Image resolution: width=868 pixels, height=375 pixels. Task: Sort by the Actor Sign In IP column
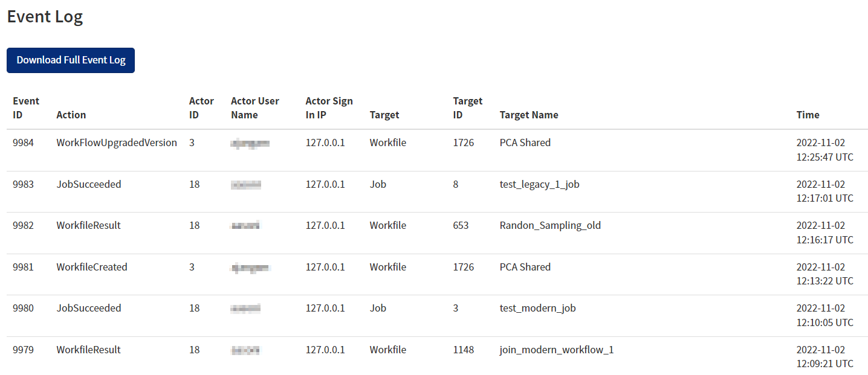coord(329,107)
